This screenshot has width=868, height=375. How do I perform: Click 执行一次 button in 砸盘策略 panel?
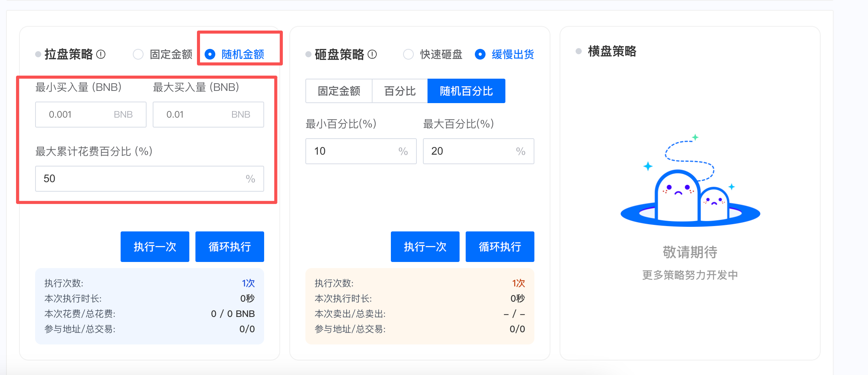[425, 247]
